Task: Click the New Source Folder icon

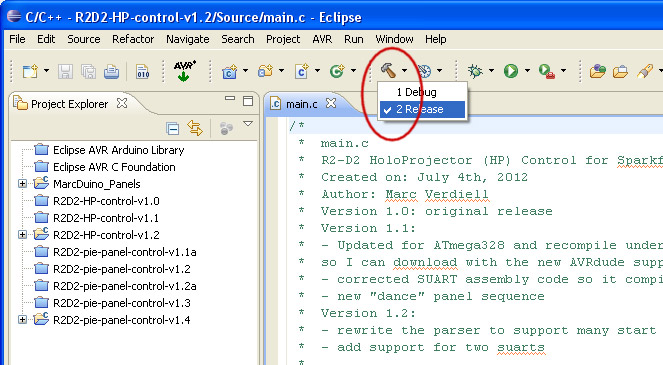Action: point(265,71)
